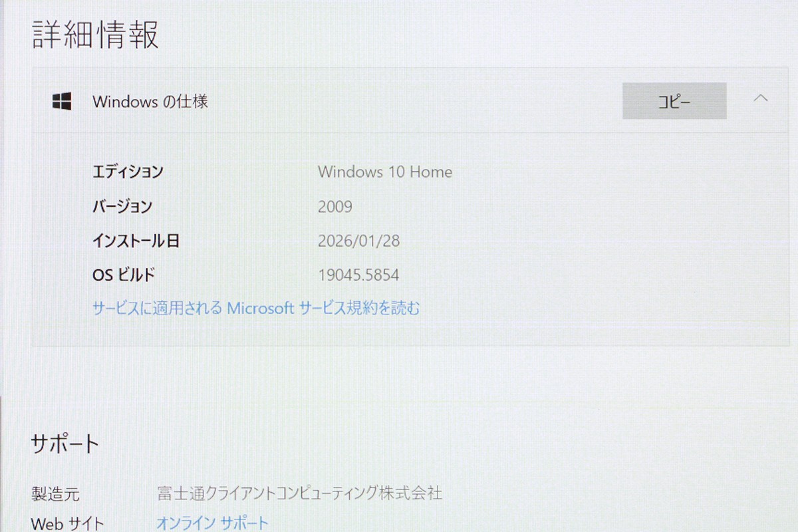The height and width of the screenshot is (532, 798).
Task: Click the エディション label
Action: point(128,172)
